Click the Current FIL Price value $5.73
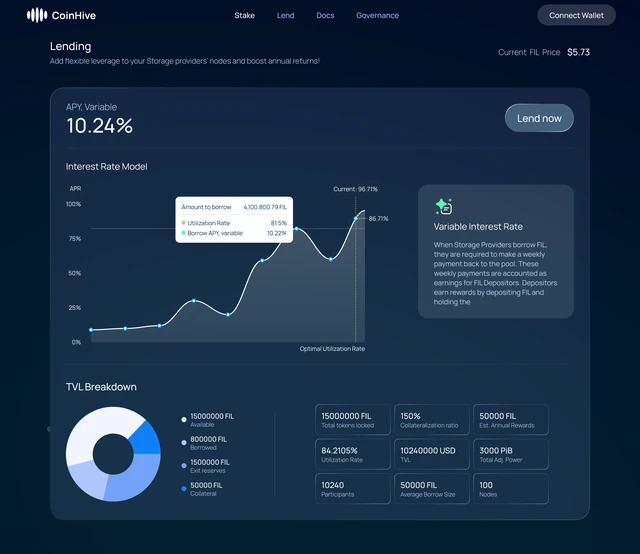 [578, 52]
